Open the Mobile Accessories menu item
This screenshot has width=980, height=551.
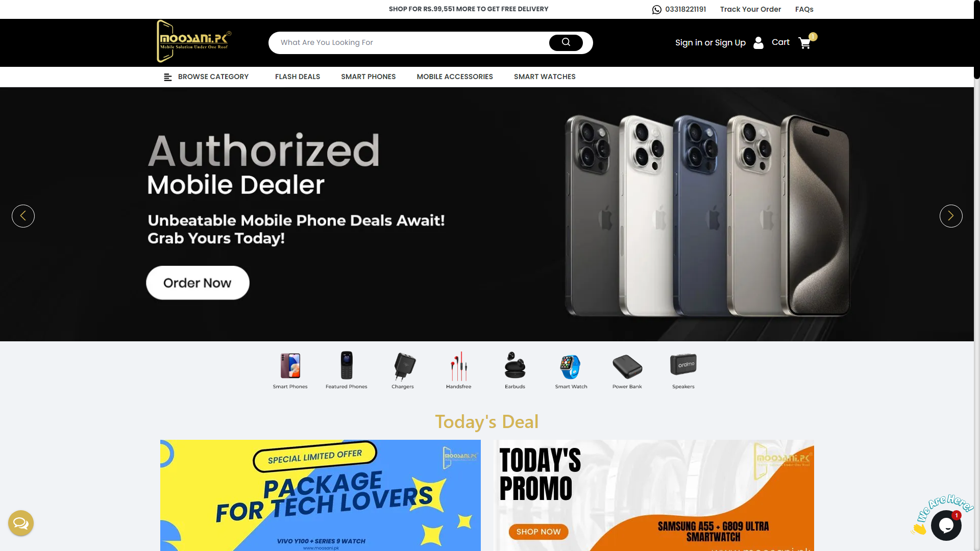pyautogui.click(x=455, y=77)
